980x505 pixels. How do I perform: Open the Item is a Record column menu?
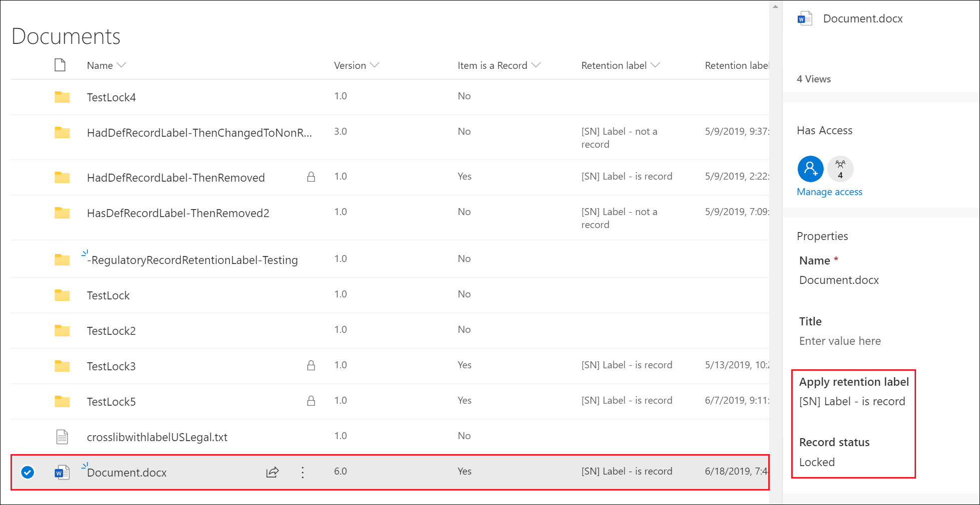535,65
